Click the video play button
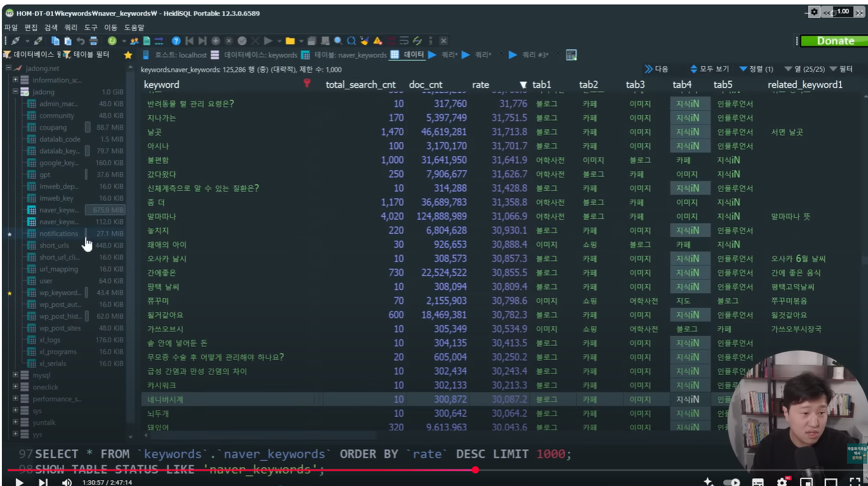 (19, 482)
